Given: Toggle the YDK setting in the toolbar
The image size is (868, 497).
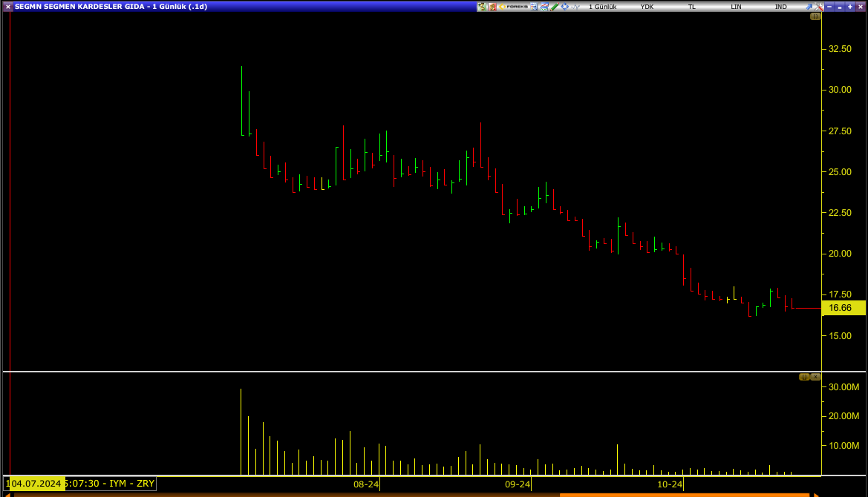Looking at the screenshot, I should click(x=647, y=6).
